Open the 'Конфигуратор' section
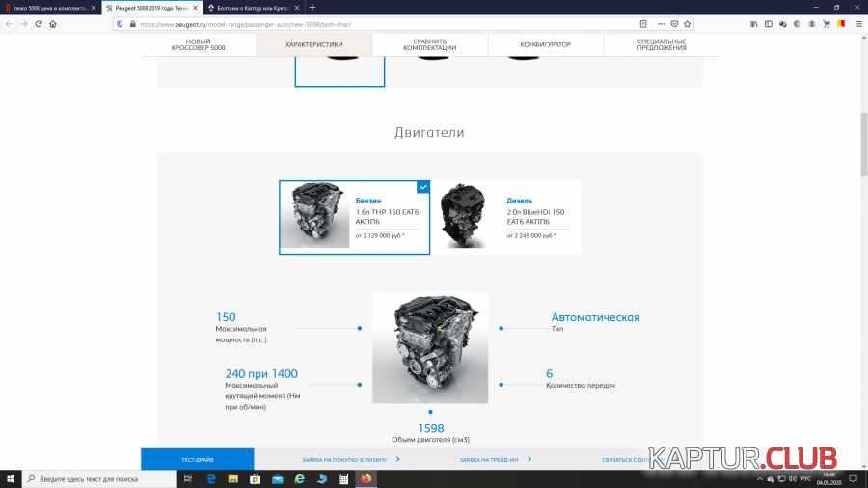The height and width of the screenshot is (488, 868). [x=545, y=44]
